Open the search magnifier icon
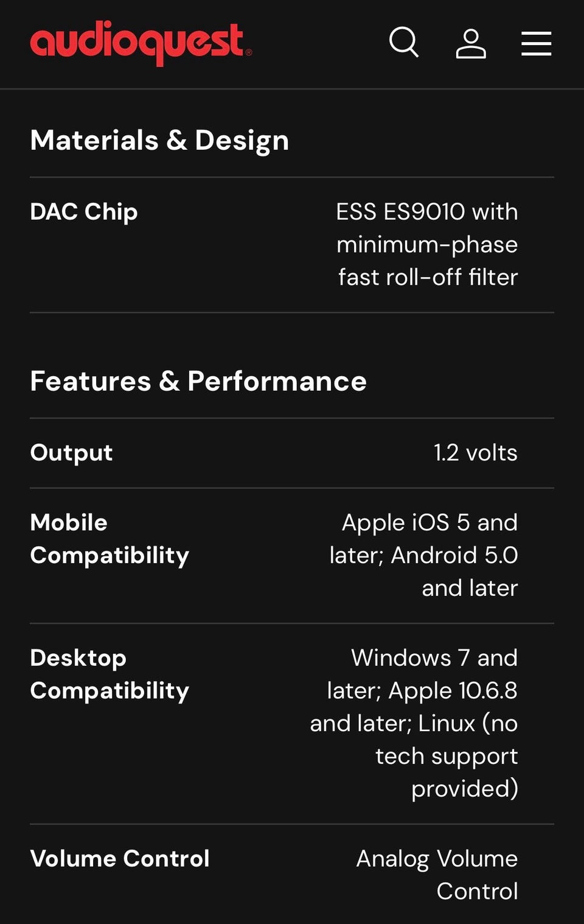 point(404,43)
